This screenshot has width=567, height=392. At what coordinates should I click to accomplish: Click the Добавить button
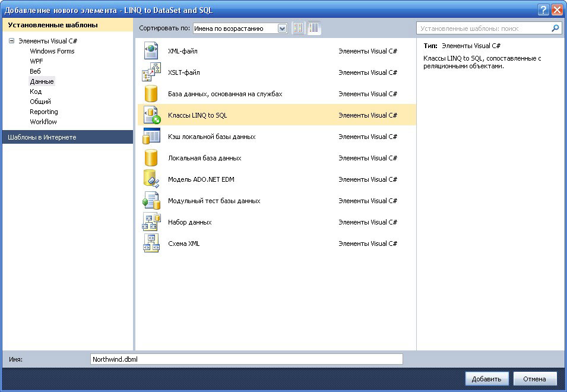tap(486, 378)
